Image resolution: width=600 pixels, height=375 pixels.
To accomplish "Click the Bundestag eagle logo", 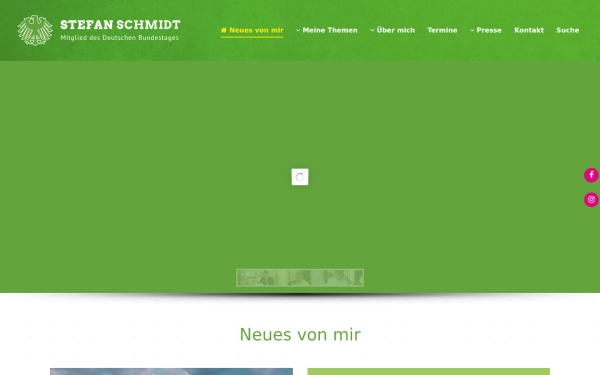I will click(35, 31).
